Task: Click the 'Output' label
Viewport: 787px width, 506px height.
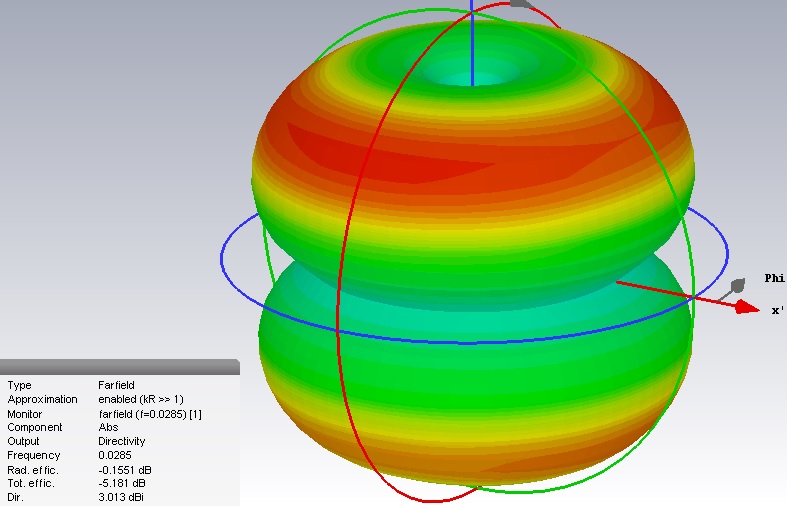Action: (23, 441)
